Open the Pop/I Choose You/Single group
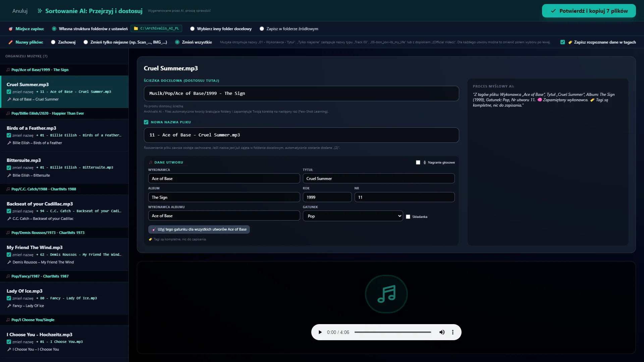The width and height of the screenshot is (644, 362). 64,320
